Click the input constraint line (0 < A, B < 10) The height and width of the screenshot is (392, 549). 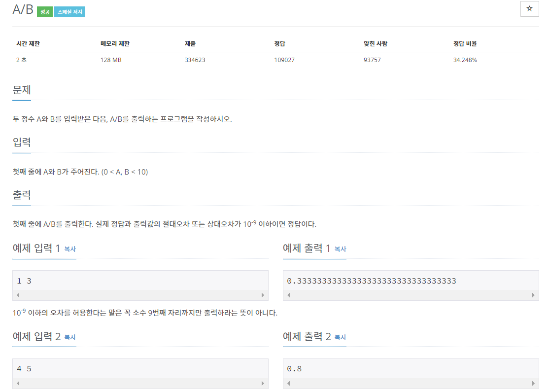[80, 172]
